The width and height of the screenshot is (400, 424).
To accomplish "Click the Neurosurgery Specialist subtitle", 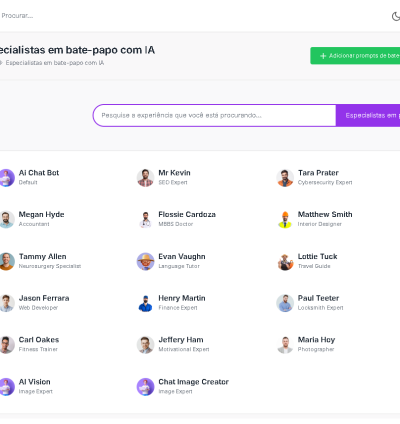I will [50, 266].
